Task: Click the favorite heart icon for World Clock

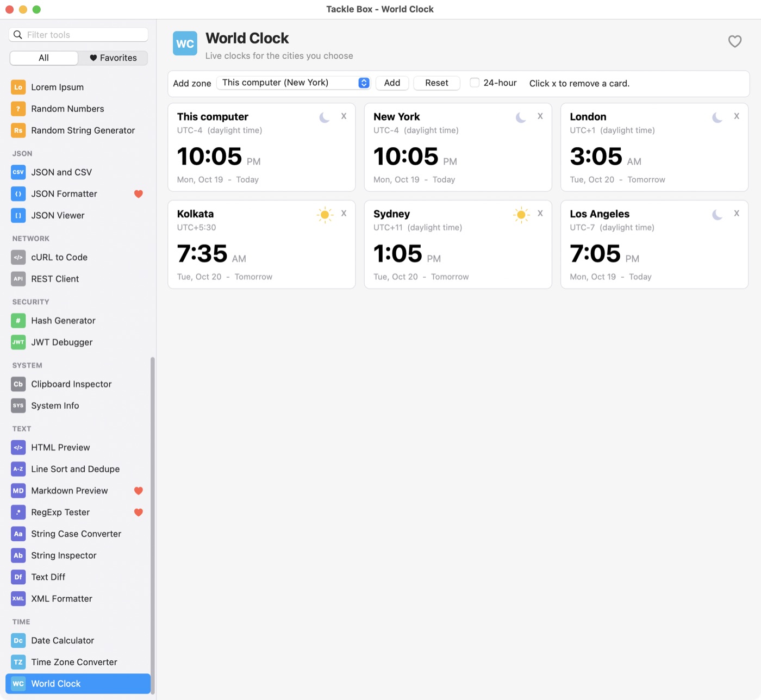Action: pyautogui.click(x=734, y=41)
